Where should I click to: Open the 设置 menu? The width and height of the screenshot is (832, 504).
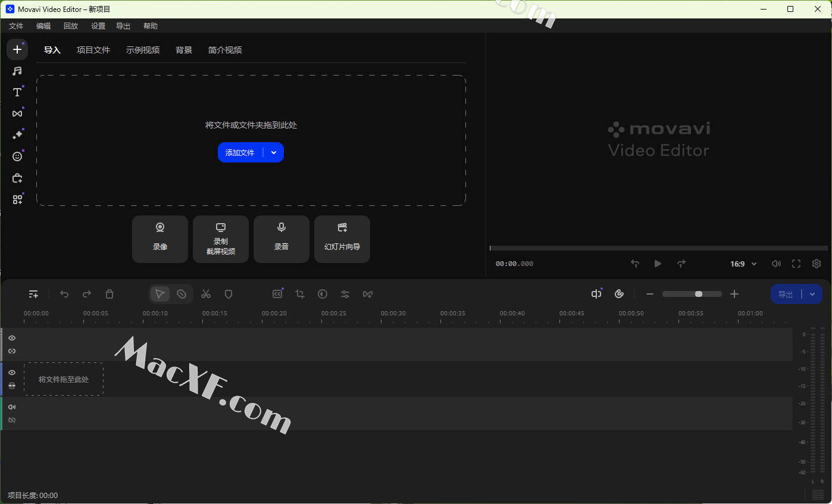click(x=98, y=26)
